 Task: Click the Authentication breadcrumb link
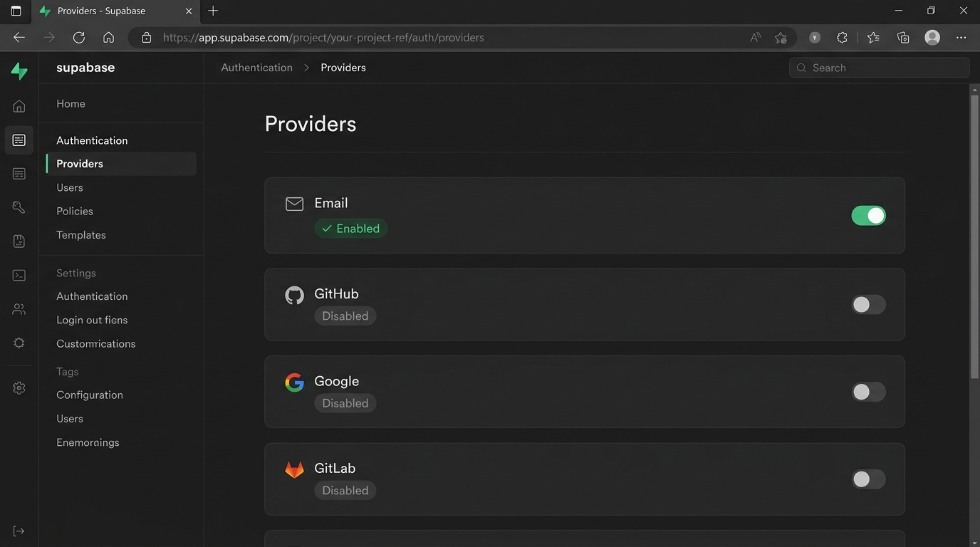coord(256,68)
